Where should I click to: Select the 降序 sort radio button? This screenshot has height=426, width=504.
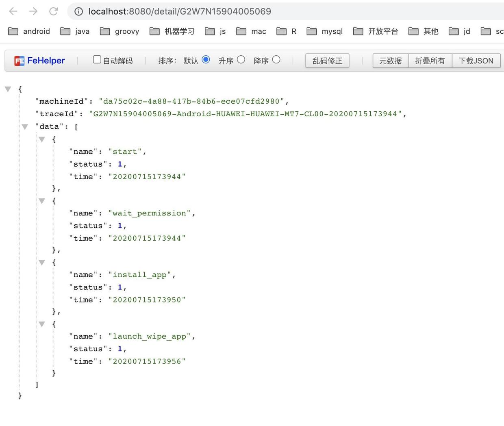[276, 60]
